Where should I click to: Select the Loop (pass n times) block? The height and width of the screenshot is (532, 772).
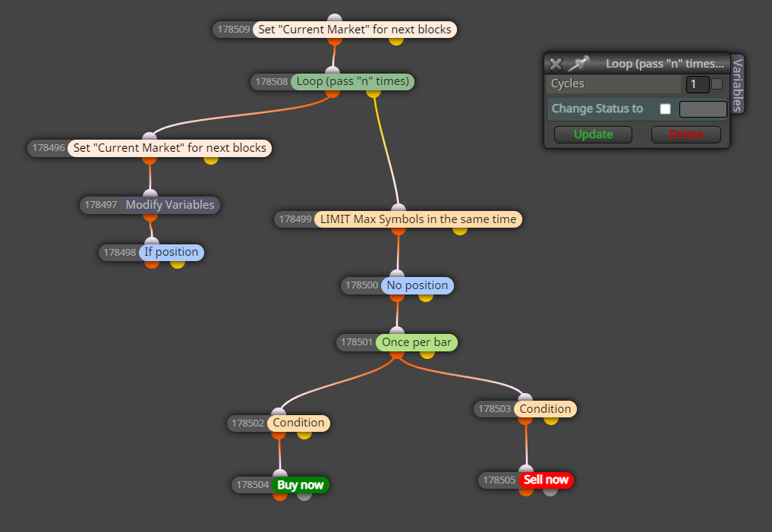[x=352, y=81]
